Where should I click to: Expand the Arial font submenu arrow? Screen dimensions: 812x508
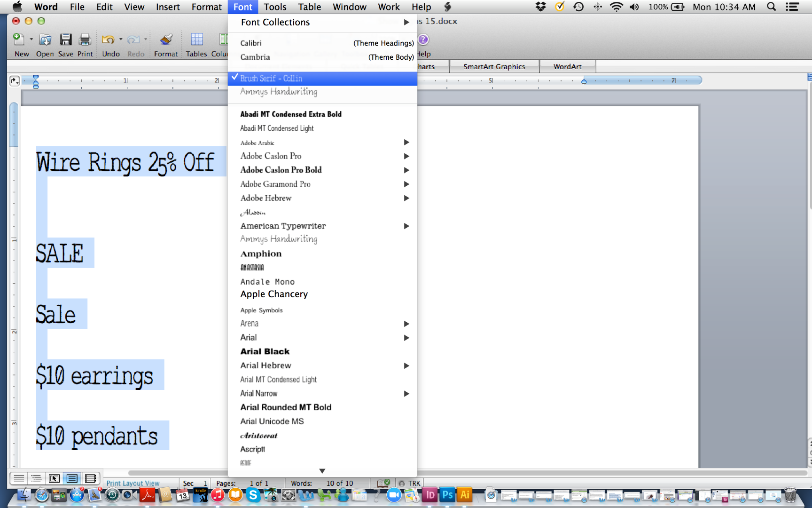(406, 337)
